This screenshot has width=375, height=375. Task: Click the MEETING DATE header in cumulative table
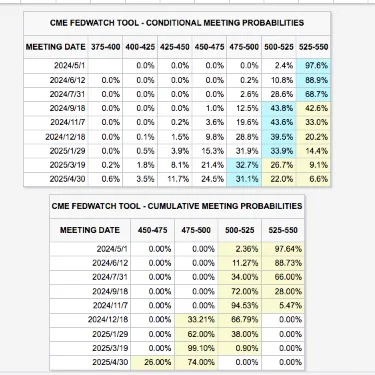tap(90, 230)
